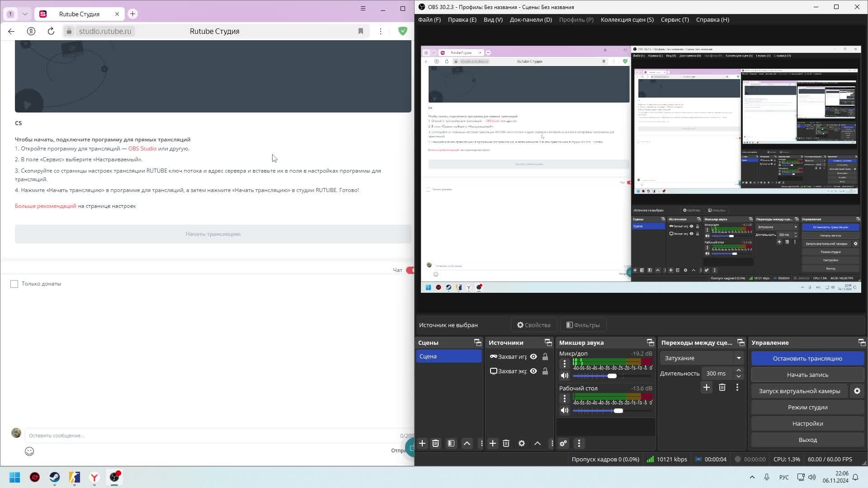The image size is (868, 488).
Task: Open Steam from Windows taskbar
Action: 55,477
